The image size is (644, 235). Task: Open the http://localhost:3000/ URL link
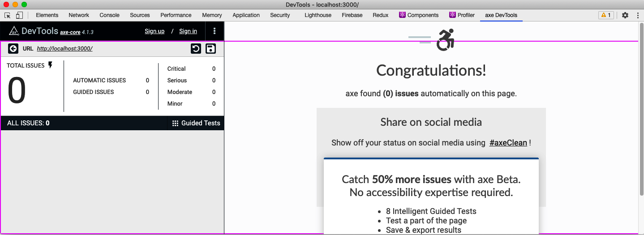click(64, 48)
